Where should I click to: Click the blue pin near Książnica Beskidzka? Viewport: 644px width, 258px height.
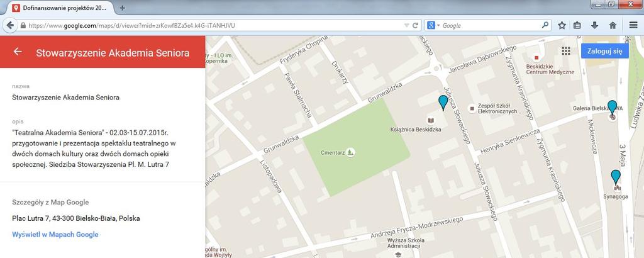tap(443, 103)
